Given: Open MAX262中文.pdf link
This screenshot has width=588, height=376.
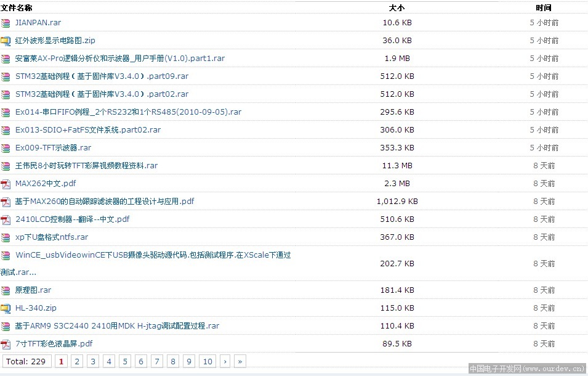Looking at the screenshot, I should click(x=46, y=184).
